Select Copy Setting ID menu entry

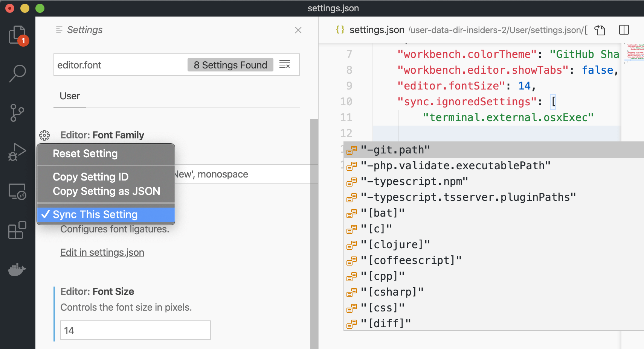(91, 177)
